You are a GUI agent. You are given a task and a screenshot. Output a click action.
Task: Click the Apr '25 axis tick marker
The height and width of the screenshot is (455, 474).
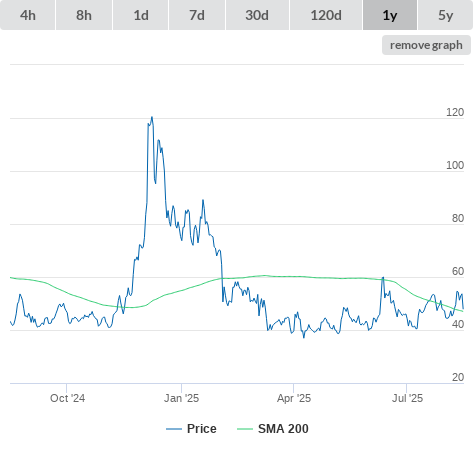293,388
